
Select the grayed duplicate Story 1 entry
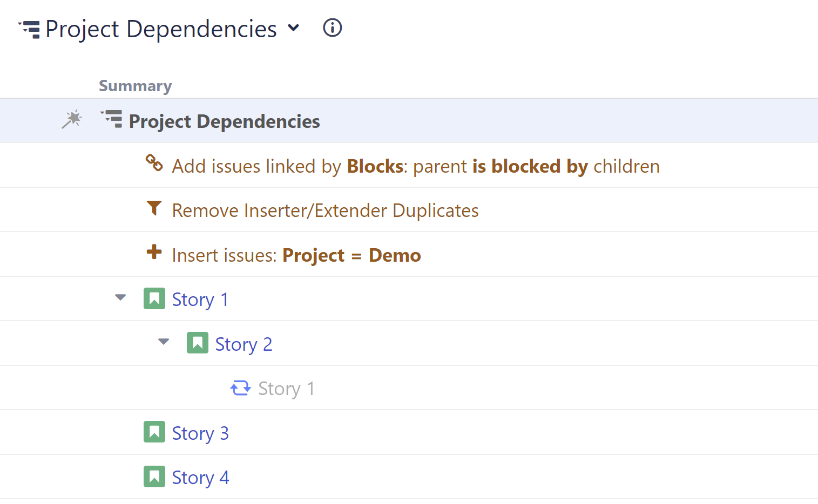[x=286, y=388]
